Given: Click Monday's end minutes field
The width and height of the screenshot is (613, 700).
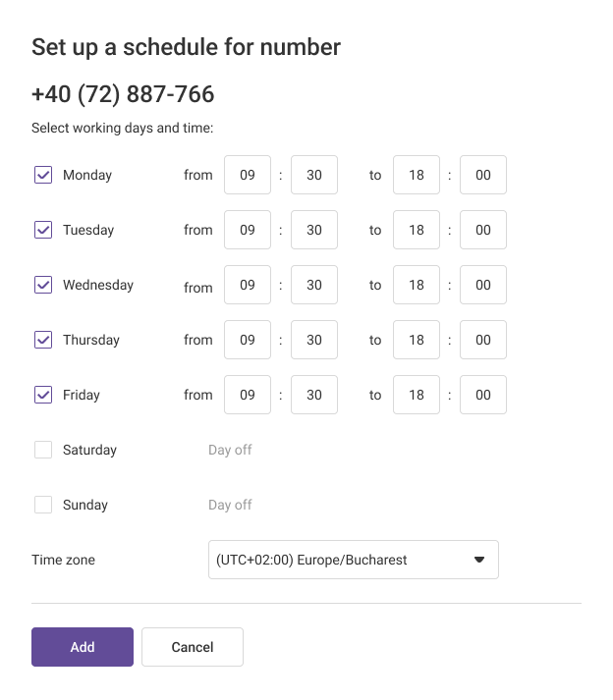Looking at the screenshot, I should pyautogui.click(x=483, y=175).
